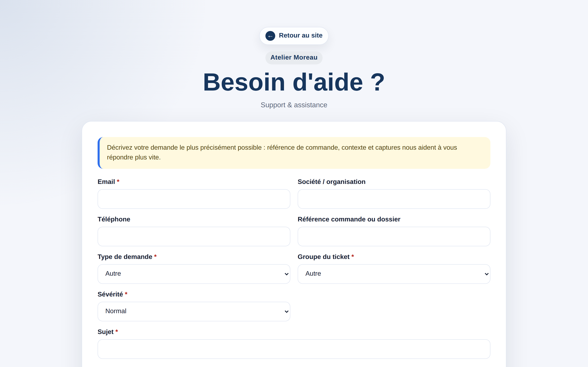Focus Référence commande ou dossier field
This screenshot has width=588, height=367.
pos(394,237)
